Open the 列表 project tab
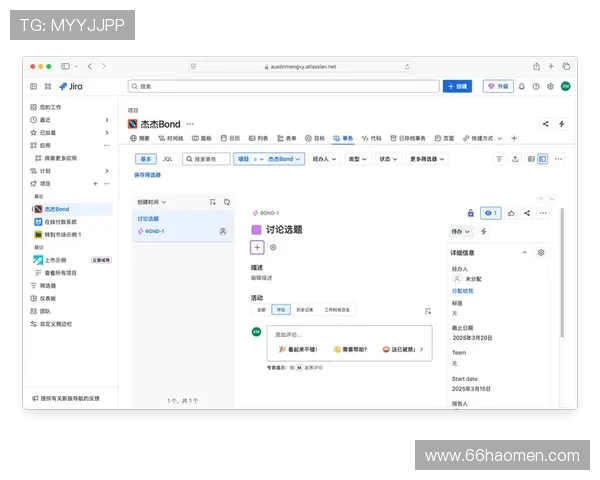The image size is (600, 480). coord(258,138)
